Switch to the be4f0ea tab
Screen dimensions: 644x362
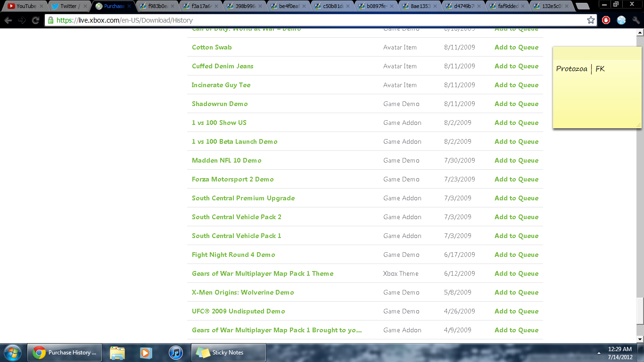click(x=287, y=6)
